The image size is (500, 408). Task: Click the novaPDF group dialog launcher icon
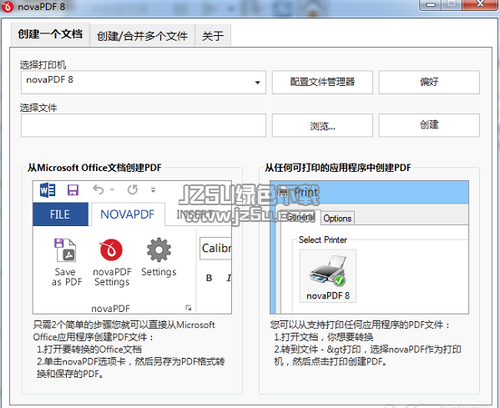point(188,308)
